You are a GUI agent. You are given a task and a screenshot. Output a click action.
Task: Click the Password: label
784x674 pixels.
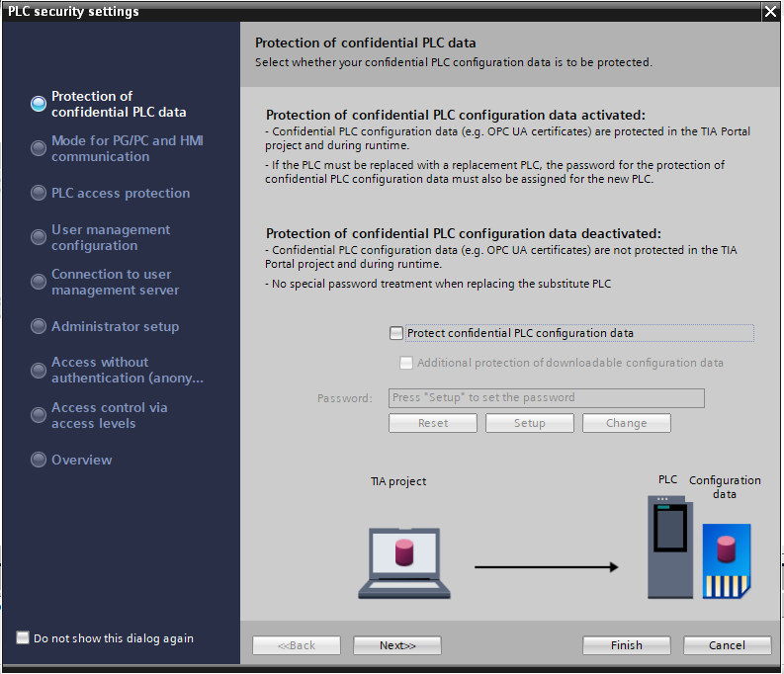345,398
